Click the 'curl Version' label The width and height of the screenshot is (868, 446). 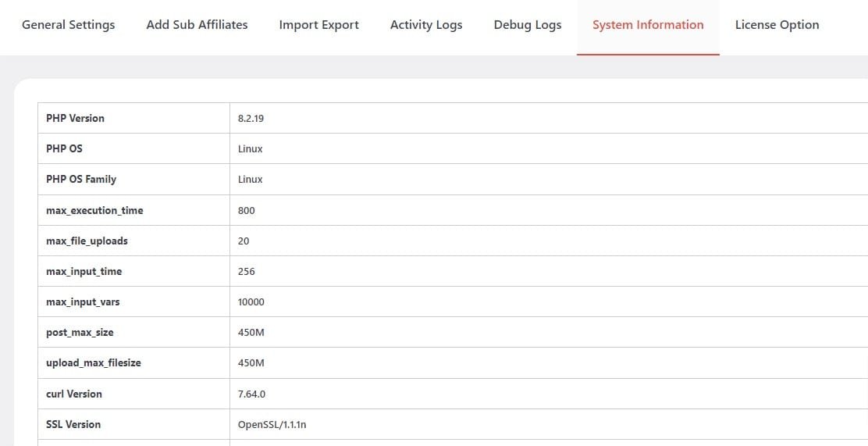point(74,394)
